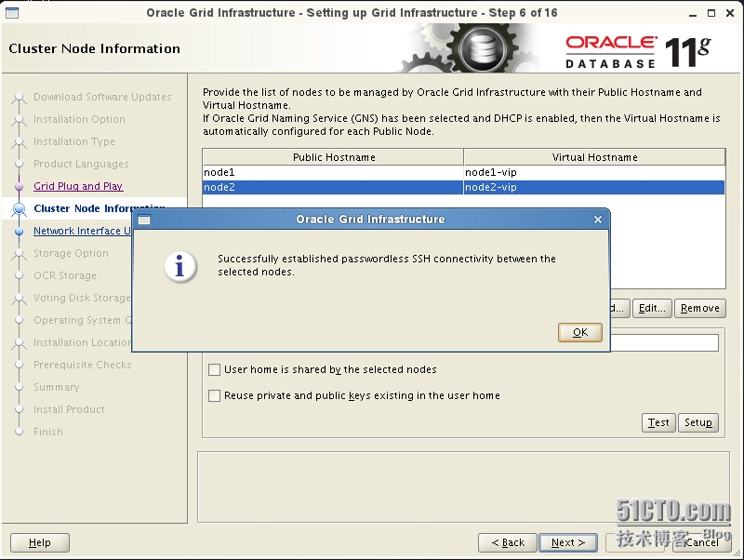Click Operating System Groups step

[83, 320]
